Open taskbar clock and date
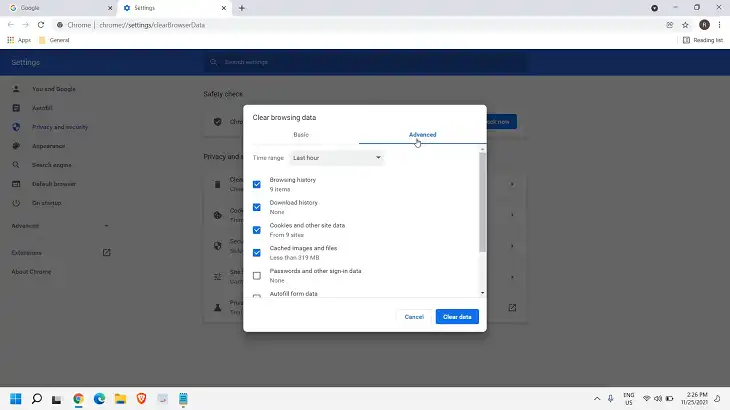The width and height of the screenshot is (730, 410). pos(694,398)
